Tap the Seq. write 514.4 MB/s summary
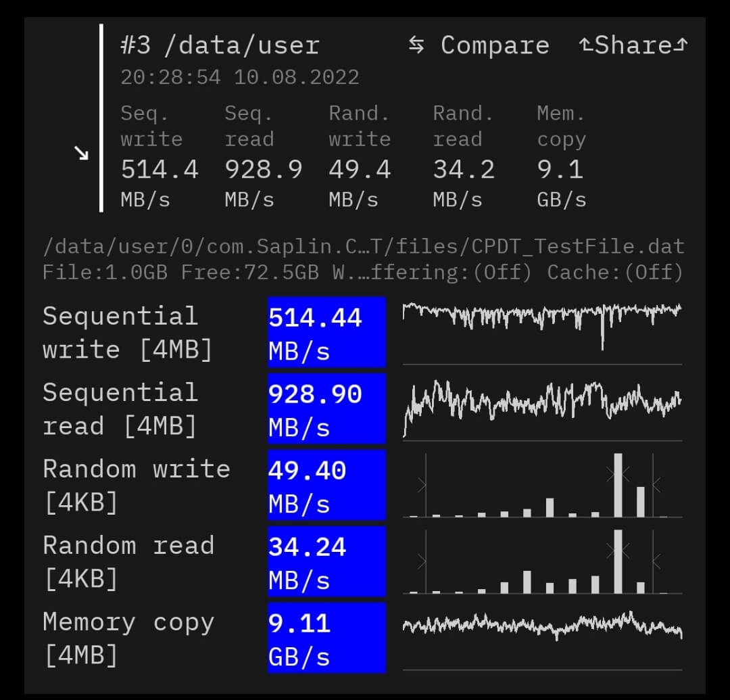The image size is (730, 700). pos(160,156)
